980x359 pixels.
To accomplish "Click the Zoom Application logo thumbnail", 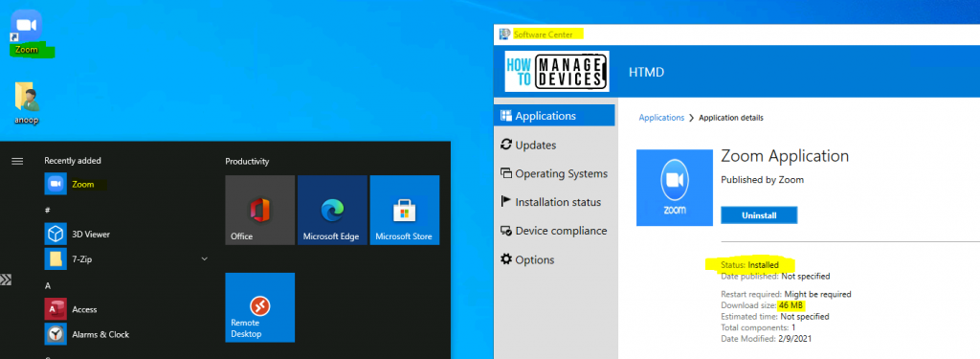I will tap(675, 188).
